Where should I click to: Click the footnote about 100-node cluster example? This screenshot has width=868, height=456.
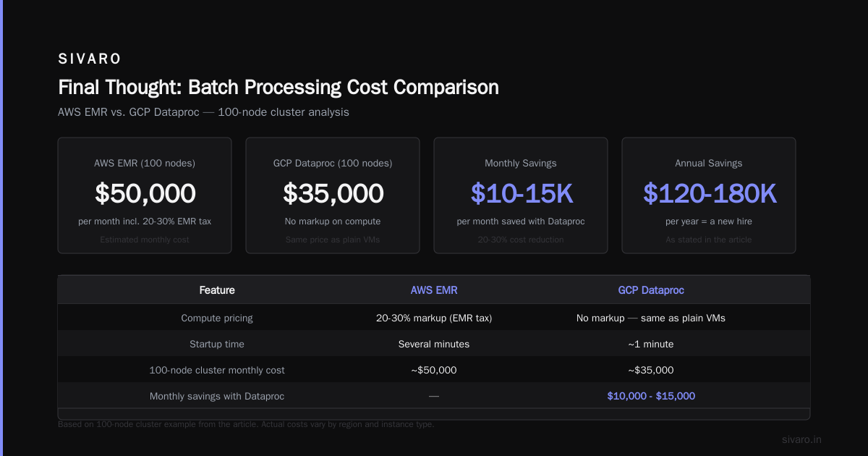(x=246, y=424)
